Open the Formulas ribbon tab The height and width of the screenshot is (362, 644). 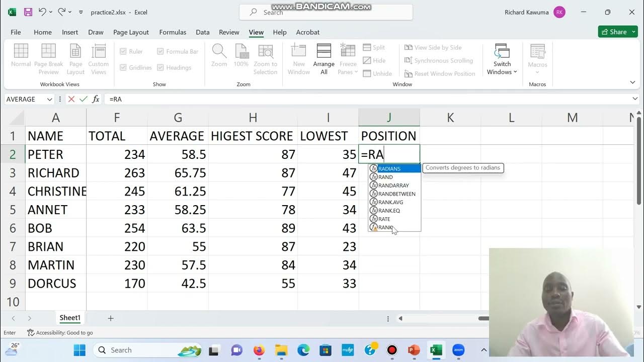pyautogui.click(x=173, y=32)
